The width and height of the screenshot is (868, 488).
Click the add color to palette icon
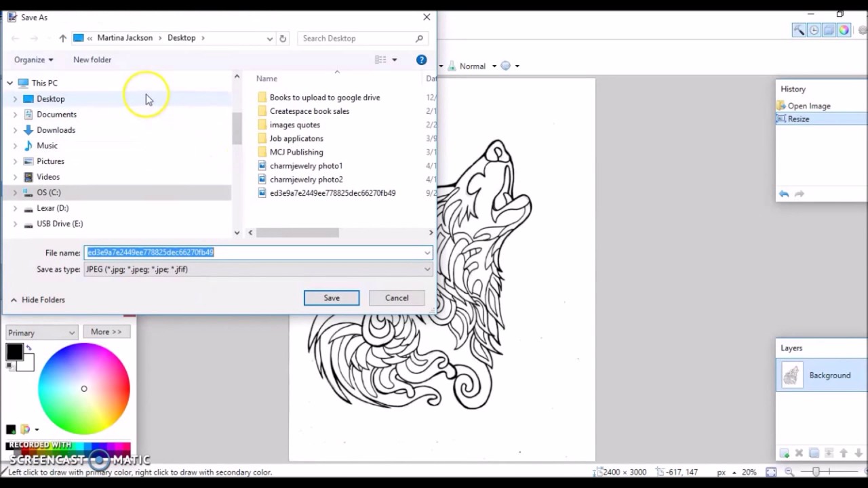(x=11, y=429)
